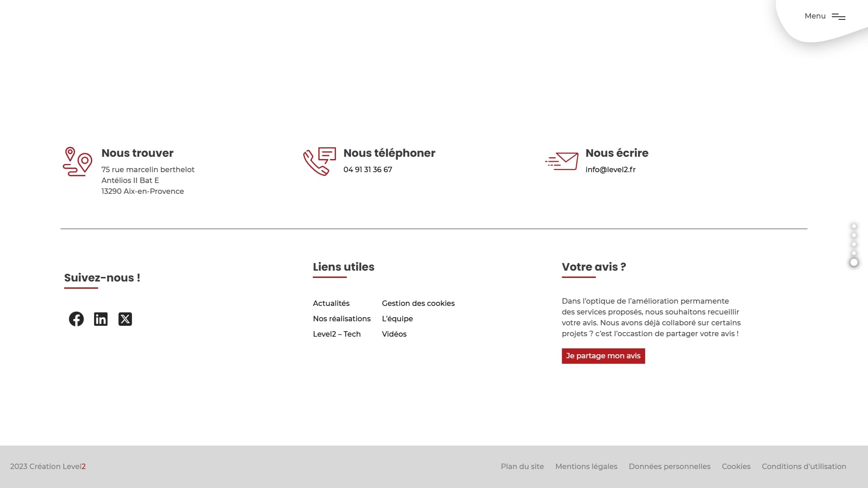The height and width of the screenshot is (488, 868).
Task: Click the Je partage mon avis button
Action: point(603,356)
